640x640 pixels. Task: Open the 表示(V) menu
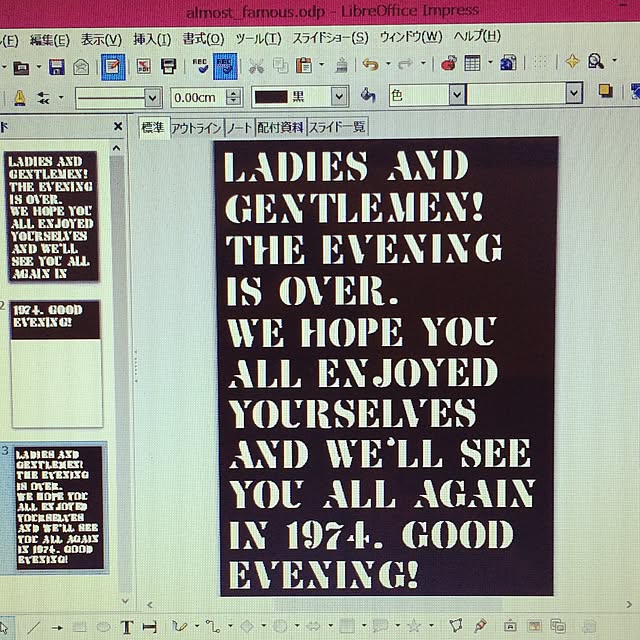[101, 40]
